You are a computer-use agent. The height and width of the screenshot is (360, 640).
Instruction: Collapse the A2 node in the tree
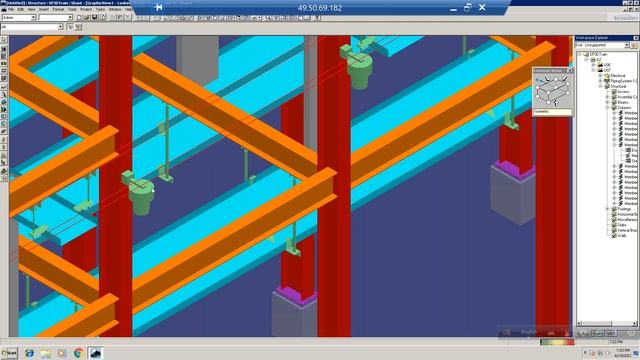tap(586, 60)
